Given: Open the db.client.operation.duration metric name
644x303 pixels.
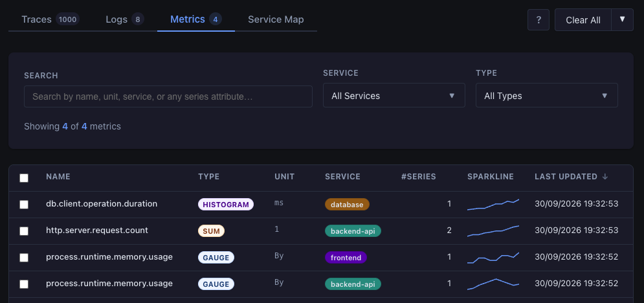Looking at the screenshot, I should [102, 204].
